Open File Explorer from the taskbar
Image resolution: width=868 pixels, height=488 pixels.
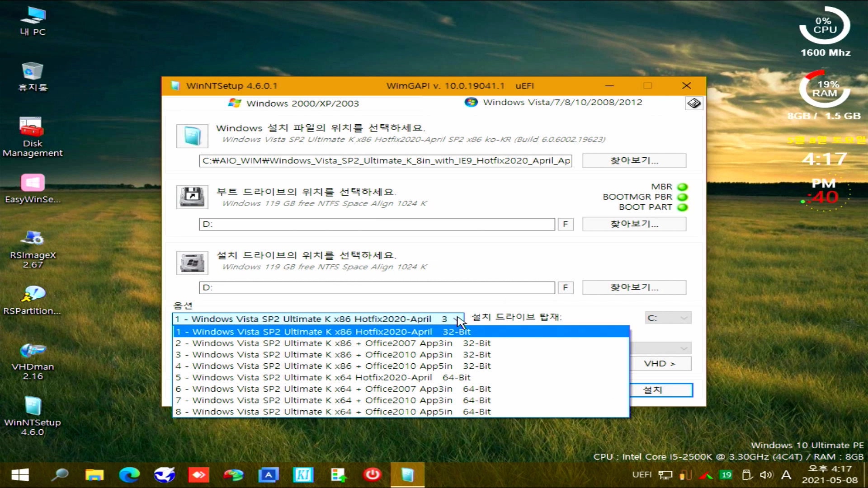94,475
